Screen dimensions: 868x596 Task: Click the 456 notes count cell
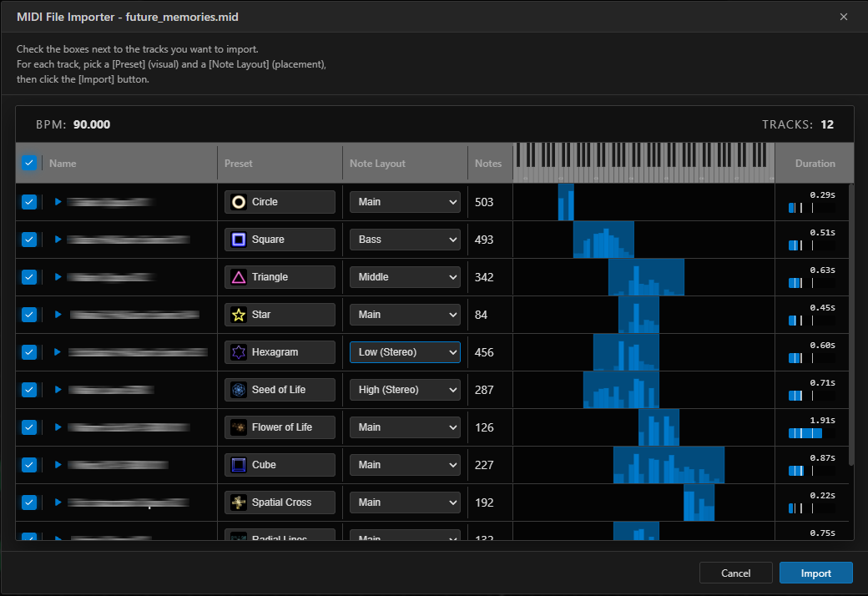coord(484,352)
